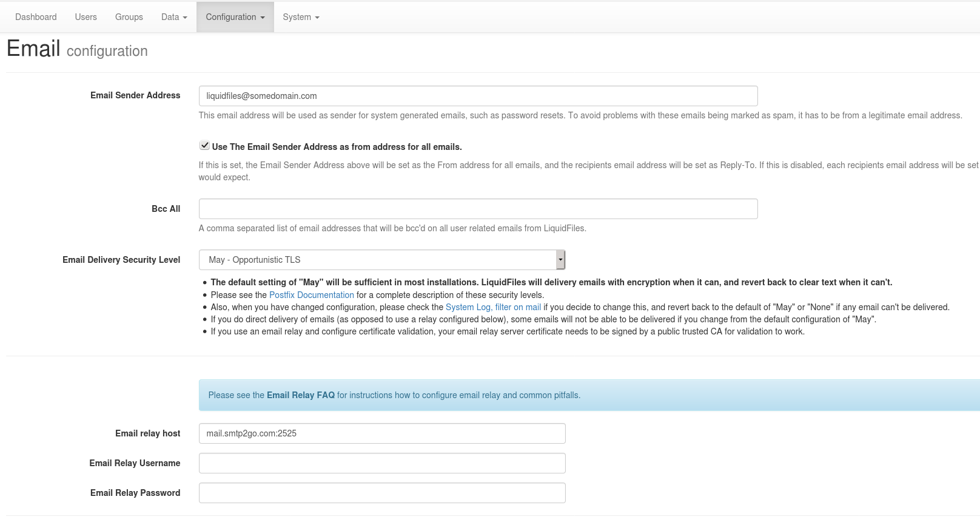
Task: Expand the Data dropdown menu
Action: [x=174, y=17]
